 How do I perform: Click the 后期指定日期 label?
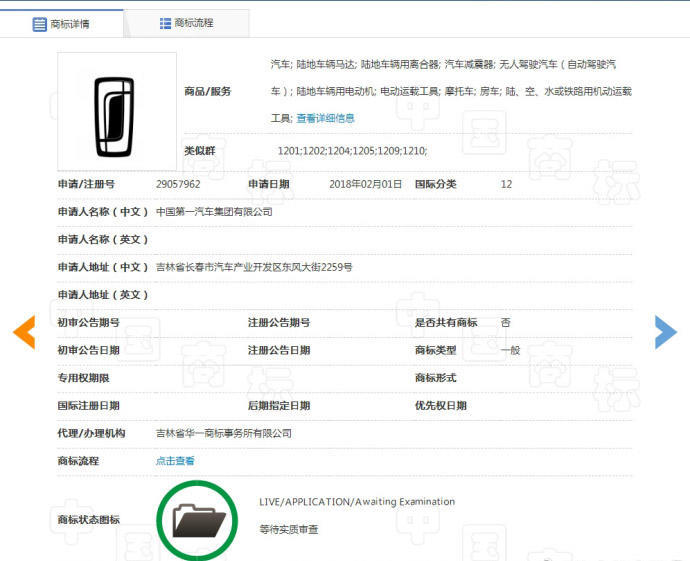click(x=279, y=406)
